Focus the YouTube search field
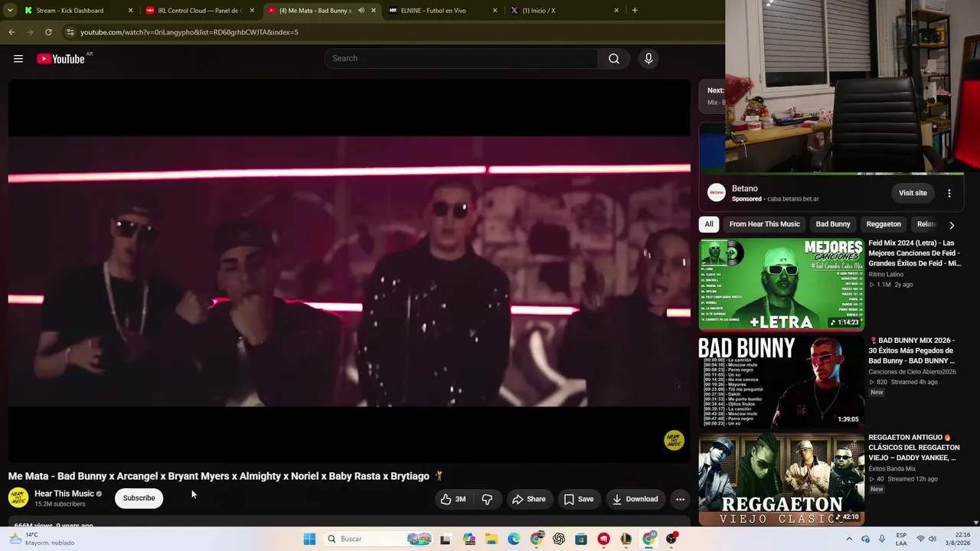980x551 pixels. click(461, 59)
